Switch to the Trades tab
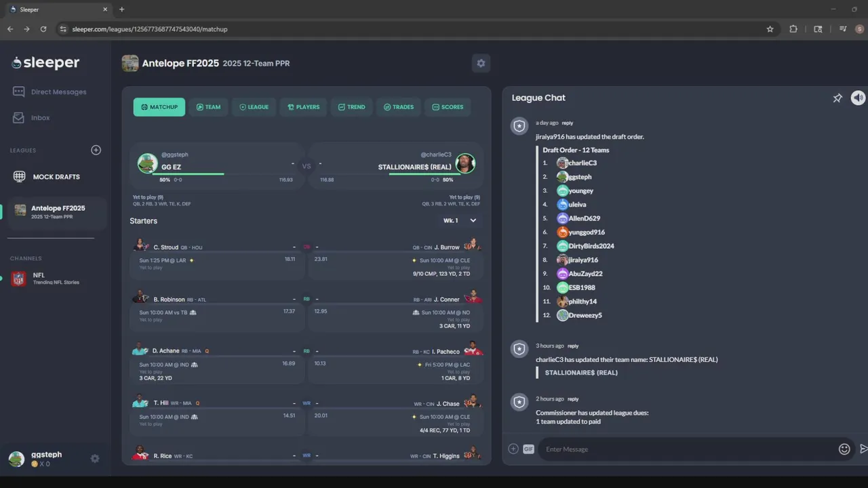 (x=398, y=107)
